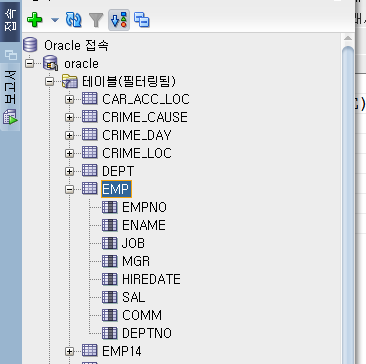Expand the EMP14 table
Viewport: 366px width, 364px height.
point(69,351)
